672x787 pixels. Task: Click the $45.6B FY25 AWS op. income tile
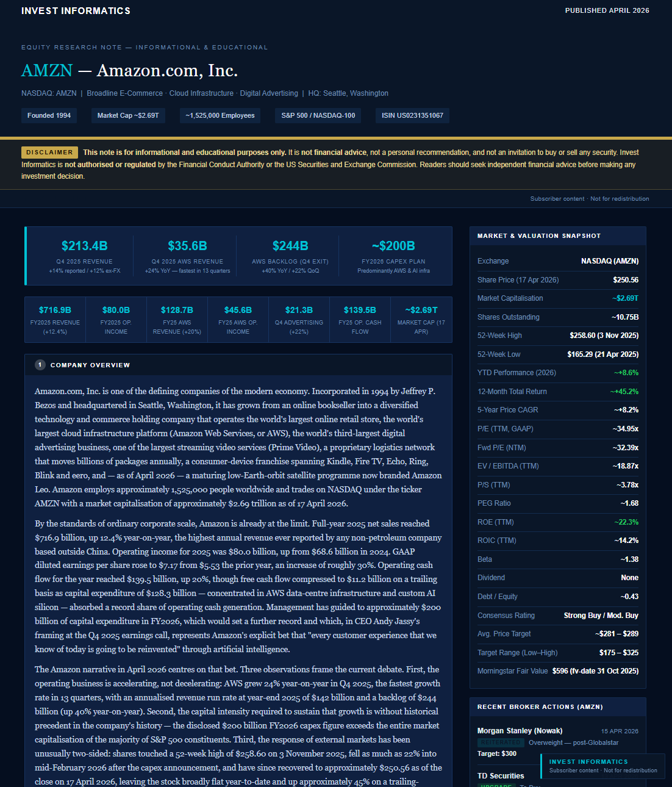click(x=238, y=320)
